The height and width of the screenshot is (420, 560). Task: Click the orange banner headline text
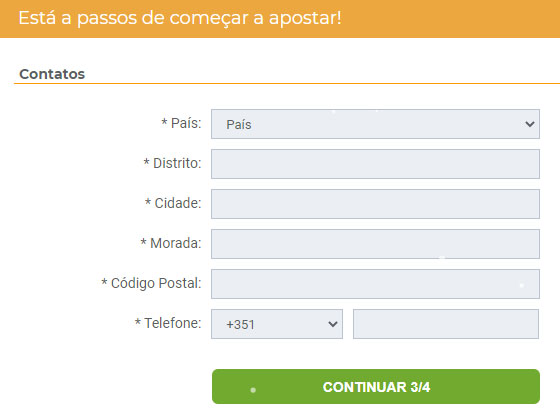180,18
